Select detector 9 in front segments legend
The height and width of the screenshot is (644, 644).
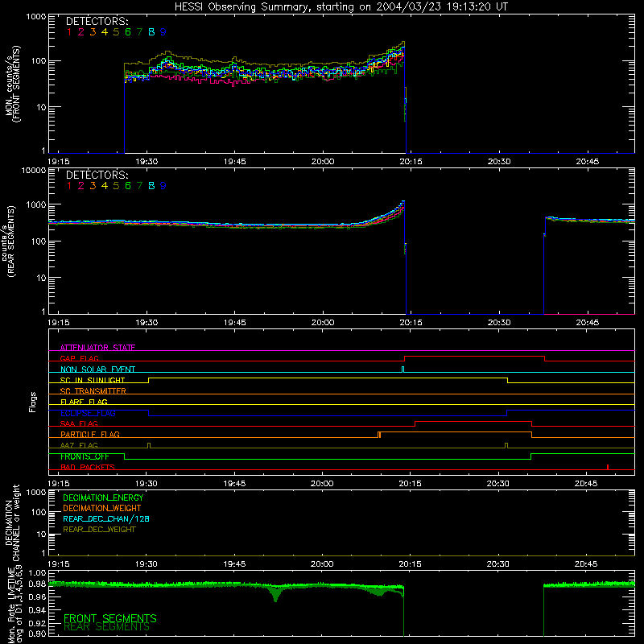[x=163, y=32]
